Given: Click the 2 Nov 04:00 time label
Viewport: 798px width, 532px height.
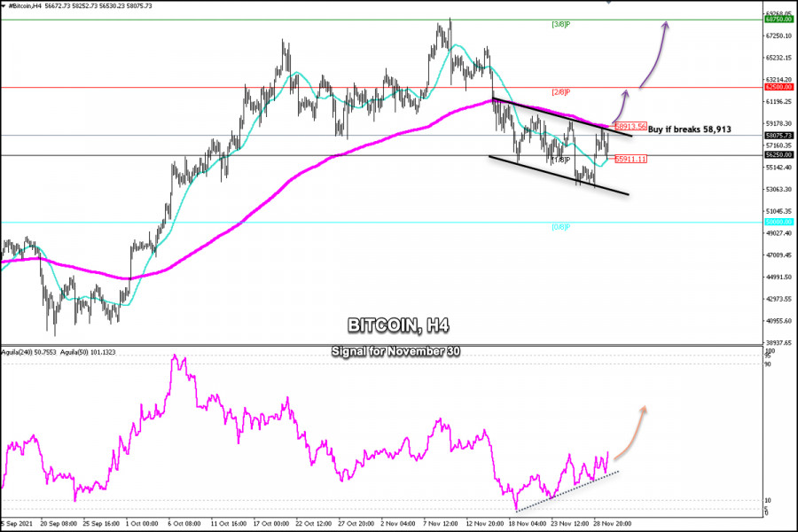Looking at the screenshot, I should (x=398, y=523).
